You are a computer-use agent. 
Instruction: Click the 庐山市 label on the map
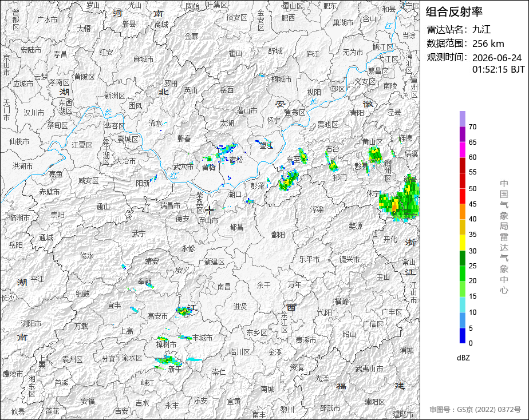(208, 220)
